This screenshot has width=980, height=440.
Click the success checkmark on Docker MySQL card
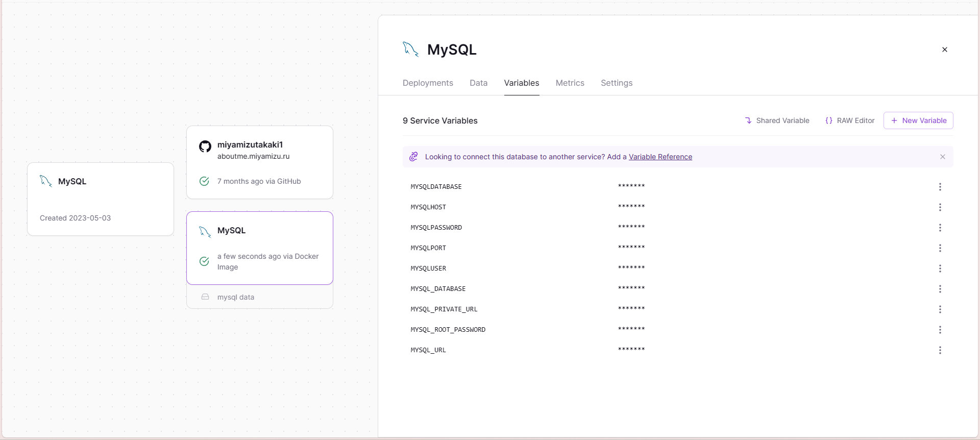[x=204, y=261]
